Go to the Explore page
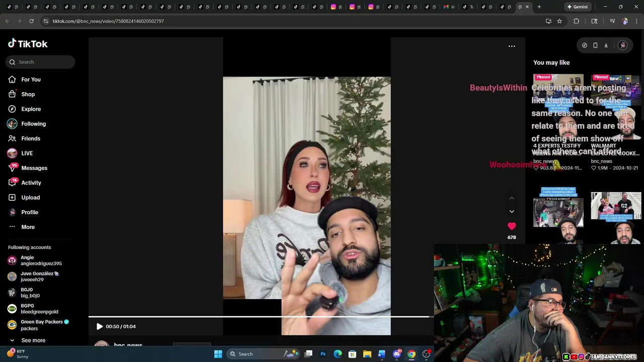This screenshot has width=644, height=362. 31,109
